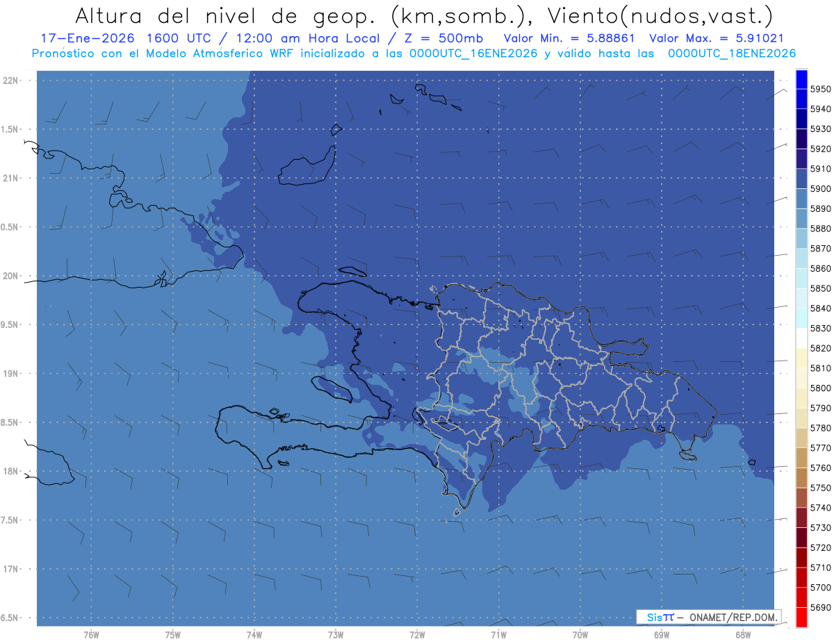Click the '72W' longitude label

tap(418, 634)
